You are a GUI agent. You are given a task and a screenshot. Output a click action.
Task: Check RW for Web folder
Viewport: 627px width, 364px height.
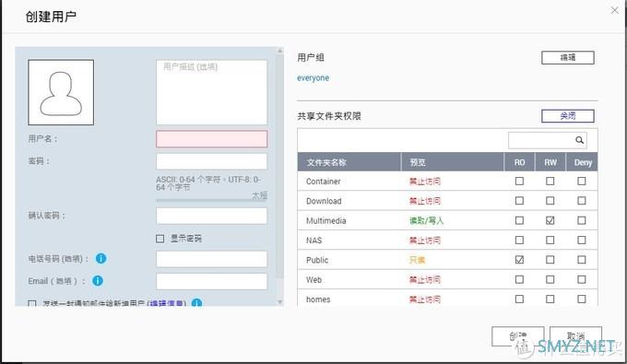(x=550, y=279)
